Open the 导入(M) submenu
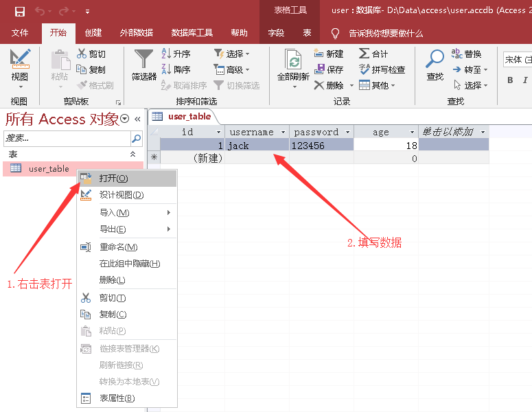 pyautogui.click(x=127, y=213)
